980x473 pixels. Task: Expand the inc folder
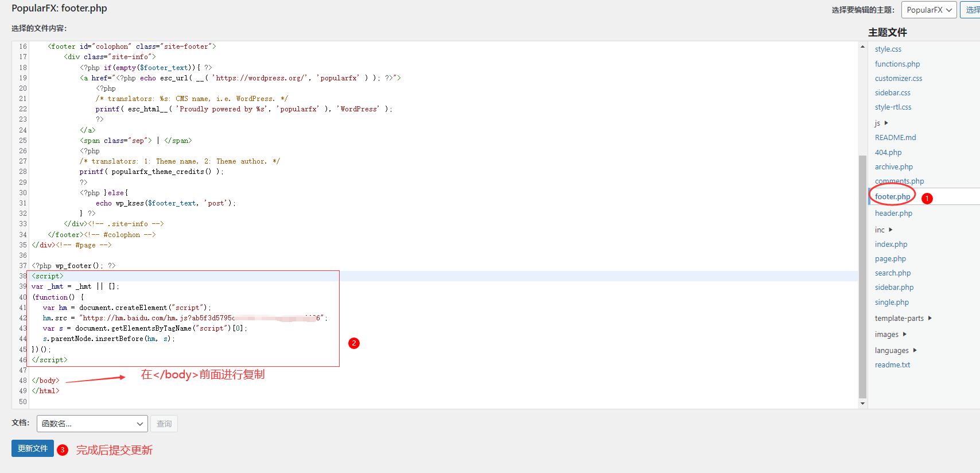(x=884, y=230)
